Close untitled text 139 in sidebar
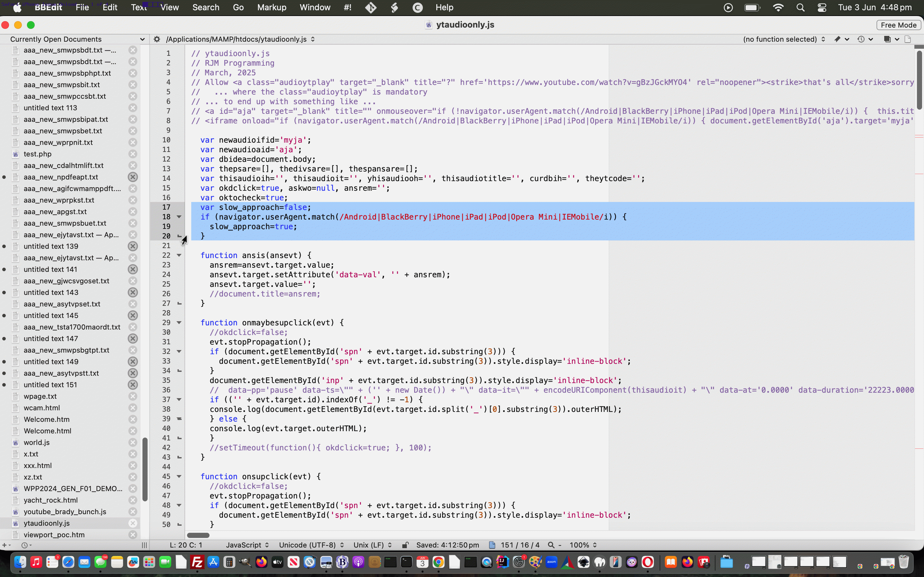 [x=133, y=246]
